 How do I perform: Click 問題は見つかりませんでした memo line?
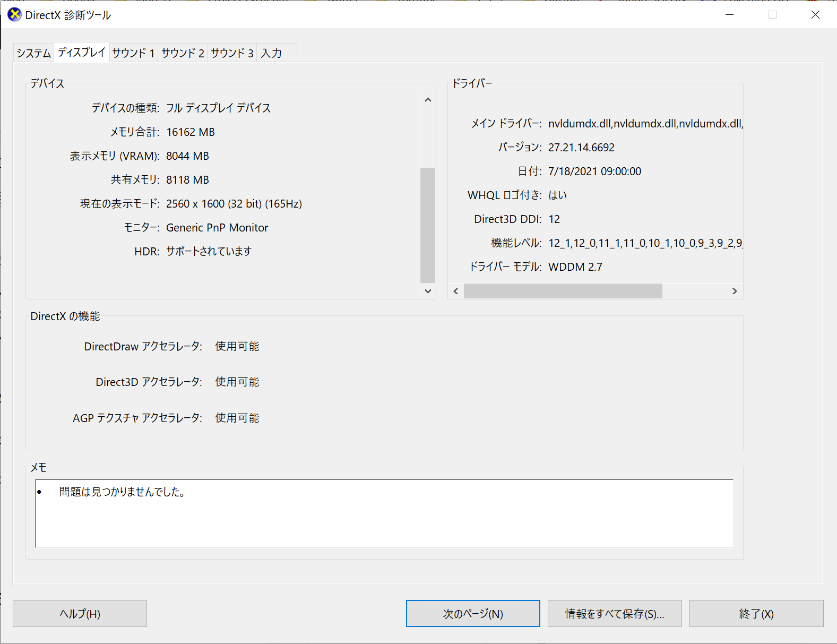point(122,492)
